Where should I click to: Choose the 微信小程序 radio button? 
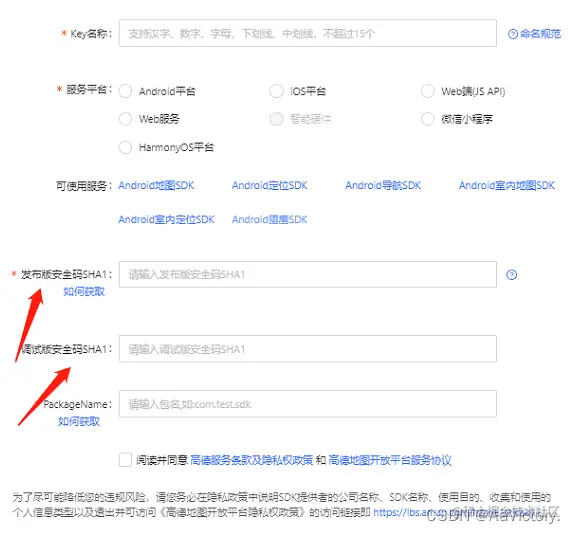pyautogui.click(x=428, y=119)
